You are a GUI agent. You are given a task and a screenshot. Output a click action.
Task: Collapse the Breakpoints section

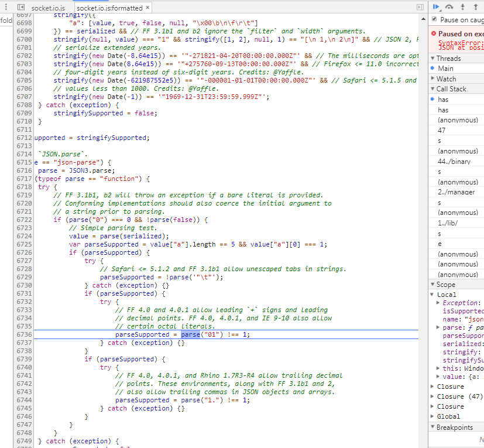pos(432,428)
